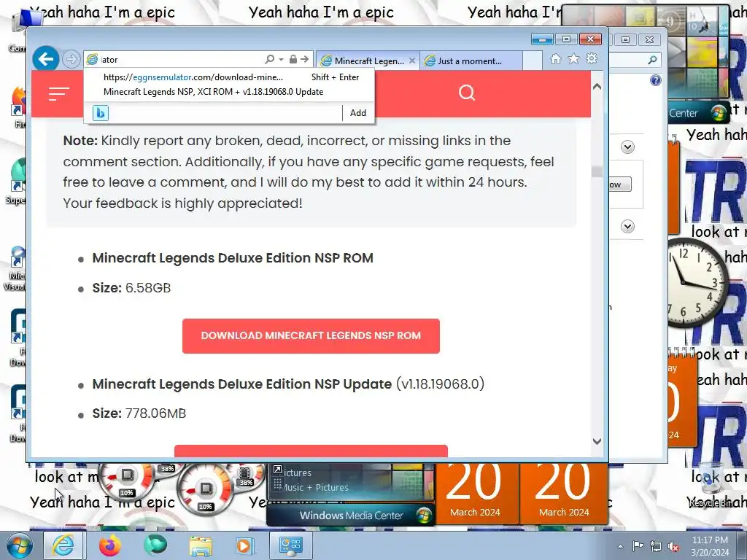The height and width of the screenshot is (560, 747).
Task: Open the address bar autocomplete dropdown arrow
Action: click(x=281, y=60)
